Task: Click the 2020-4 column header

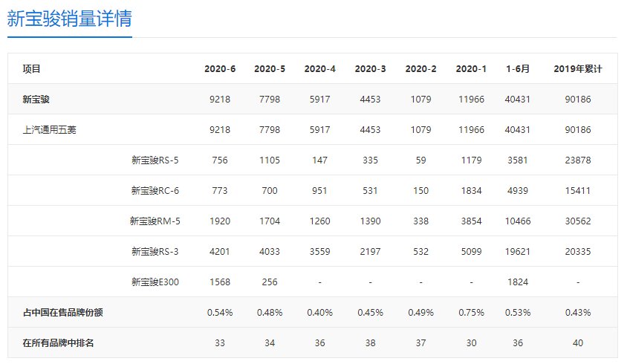Action: tap(319, 69)
